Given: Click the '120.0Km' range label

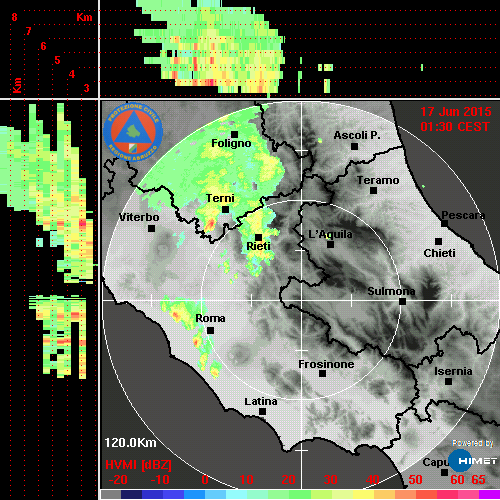Looking at the screenshot, I should [130, 443].
